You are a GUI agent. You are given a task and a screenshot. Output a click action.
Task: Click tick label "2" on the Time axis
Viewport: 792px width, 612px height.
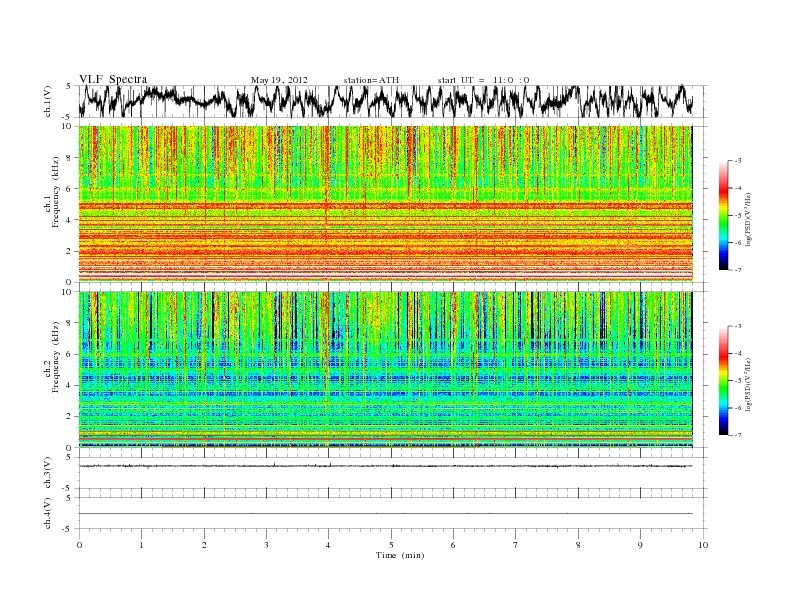pos(204,545)
